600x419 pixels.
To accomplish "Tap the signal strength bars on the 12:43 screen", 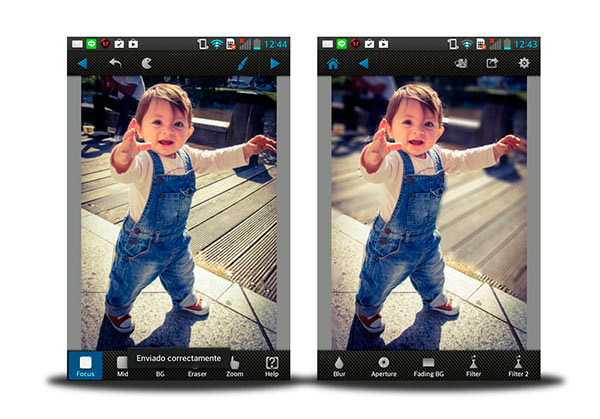I will (x=495, y=44).
